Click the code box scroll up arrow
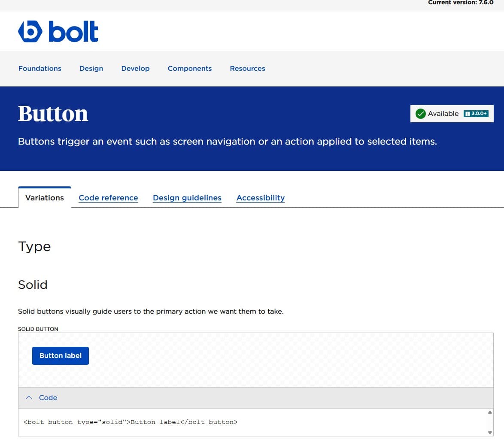The image size is (504, 442). (x=490, y=412)
